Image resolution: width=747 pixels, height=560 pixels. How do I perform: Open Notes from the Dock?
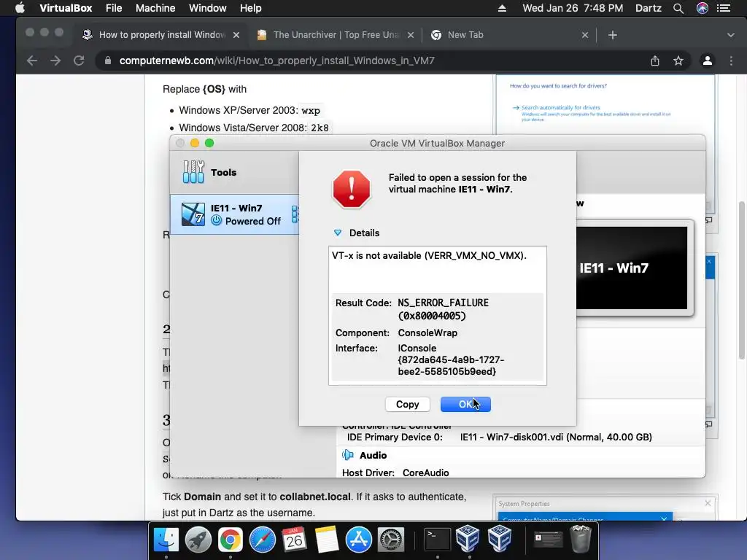(x=326, y=540)
